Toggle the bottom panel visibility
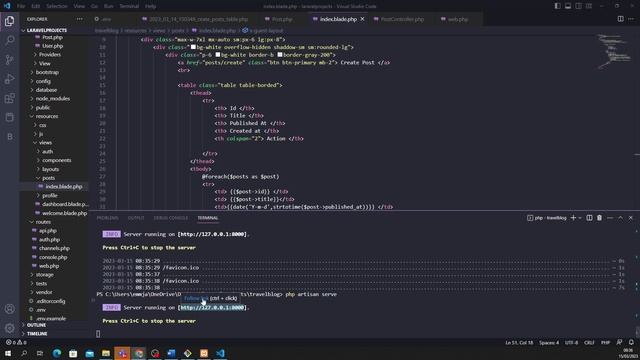The width and height of the screenshot is (640, 360). [568, 6]
